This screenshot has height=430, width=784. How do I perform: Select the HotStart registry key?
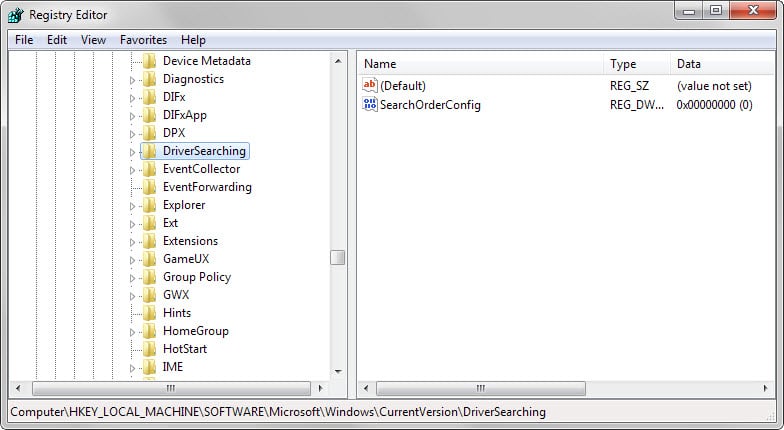click(186, 349)
